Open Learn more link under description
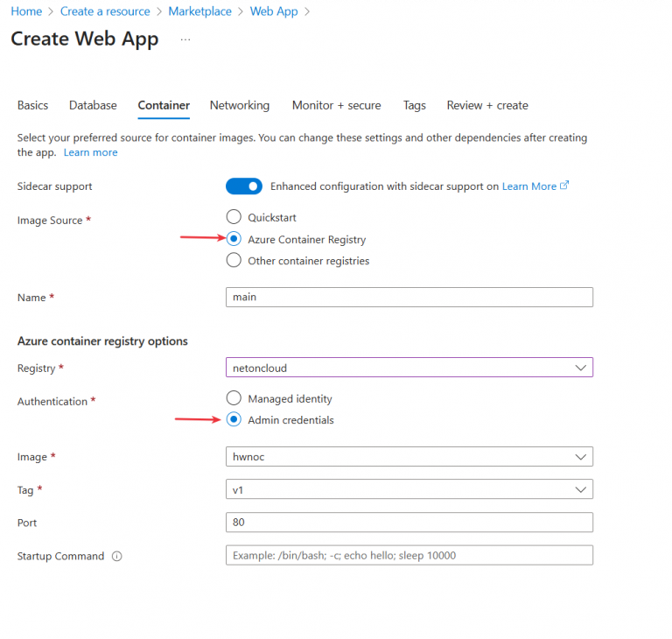This screenshot has width=672, height=639. (90, 152)
